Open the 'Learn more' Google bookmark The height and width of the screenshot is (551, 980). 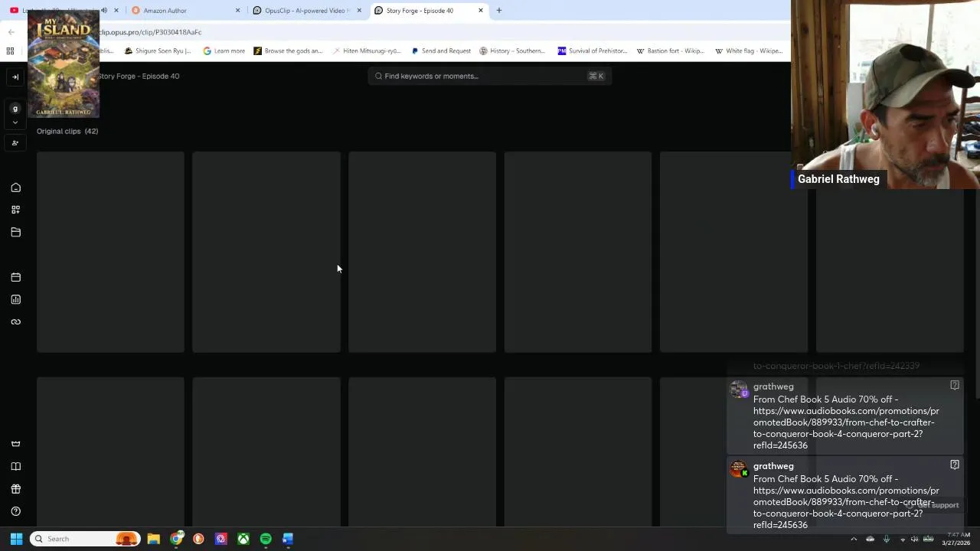[x=224, y=51]
